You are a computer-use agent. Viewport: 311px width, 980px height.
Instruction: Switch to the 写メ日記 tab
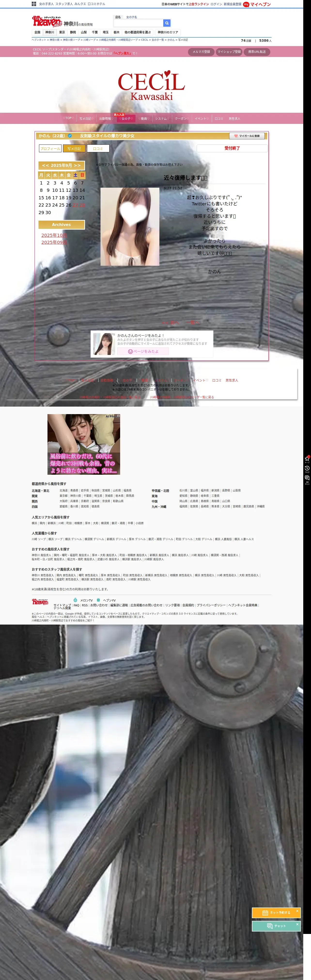pyautogui.click(x=74, y=149)
